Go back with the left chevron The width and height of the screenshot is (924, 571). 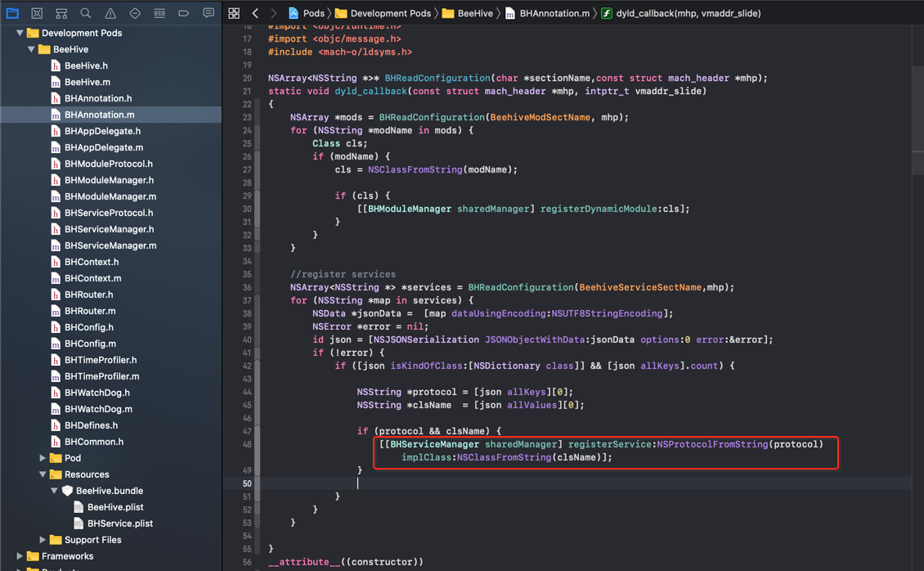click(x=255, y=13)
